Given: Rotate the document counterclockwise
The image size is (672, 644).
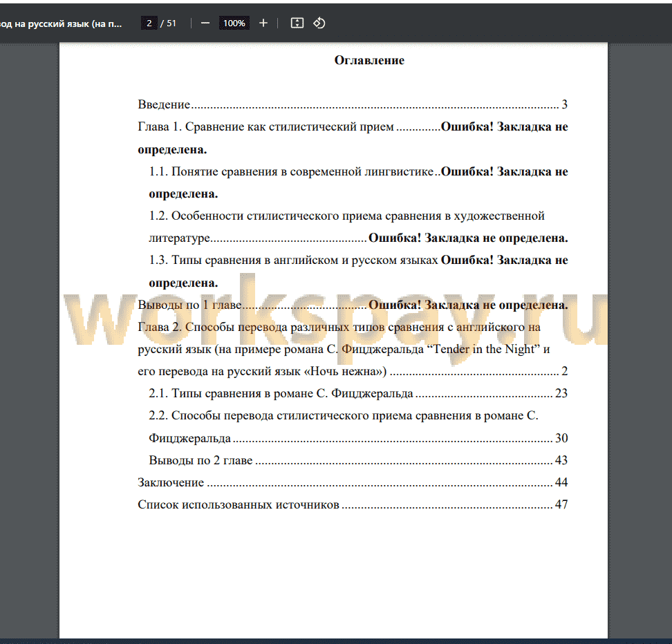Looking at the screenshot, I should [319, 23].
